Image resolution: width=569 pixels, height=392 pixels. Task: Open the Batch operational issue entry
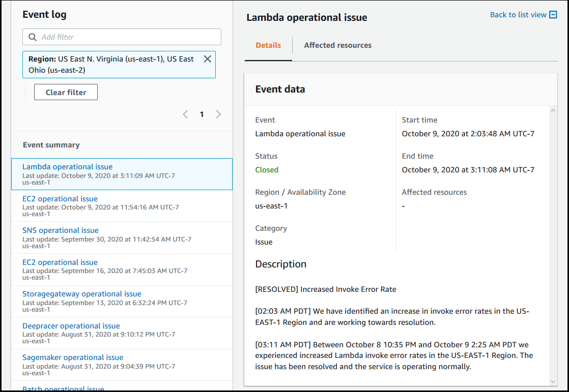tap(63, 388)
